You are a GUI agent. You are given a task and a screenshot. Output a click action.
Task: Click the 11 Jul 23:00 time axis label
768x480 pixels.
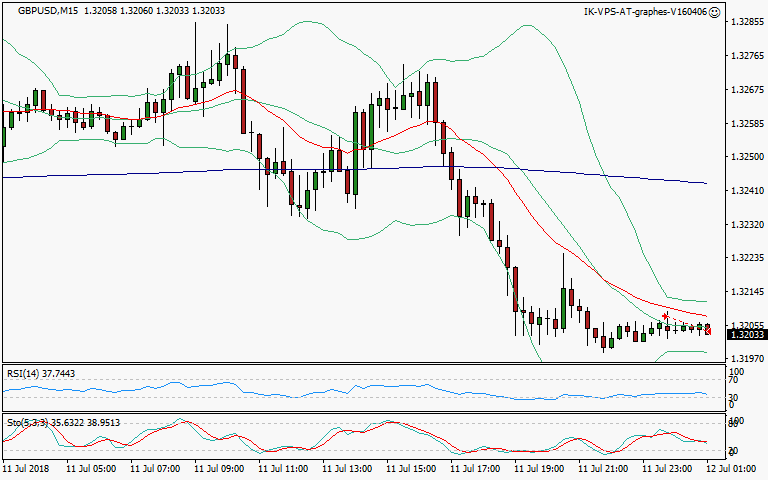point(667,469)
